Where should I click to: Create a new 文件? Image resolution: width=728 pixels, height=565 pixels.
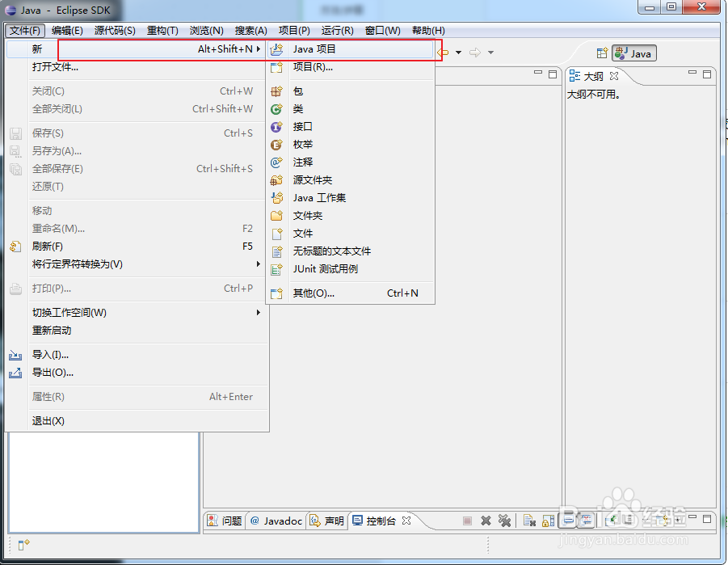tap(351, 234)
